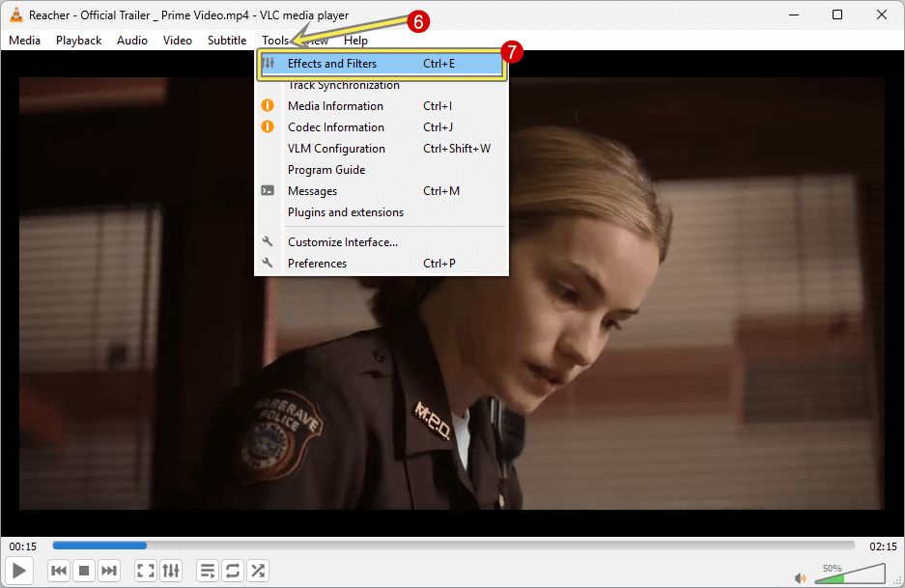This screenshot has height=588, width=905.
Task: Open the Help menu
Action: pyautogui.click(x=355, y=41)
